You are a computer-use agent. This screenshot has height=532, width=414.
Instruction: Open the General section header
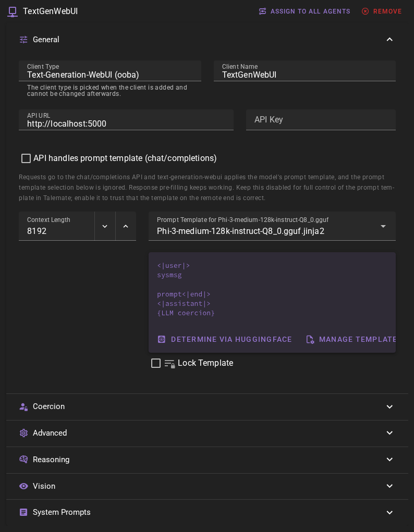point(207,40)
